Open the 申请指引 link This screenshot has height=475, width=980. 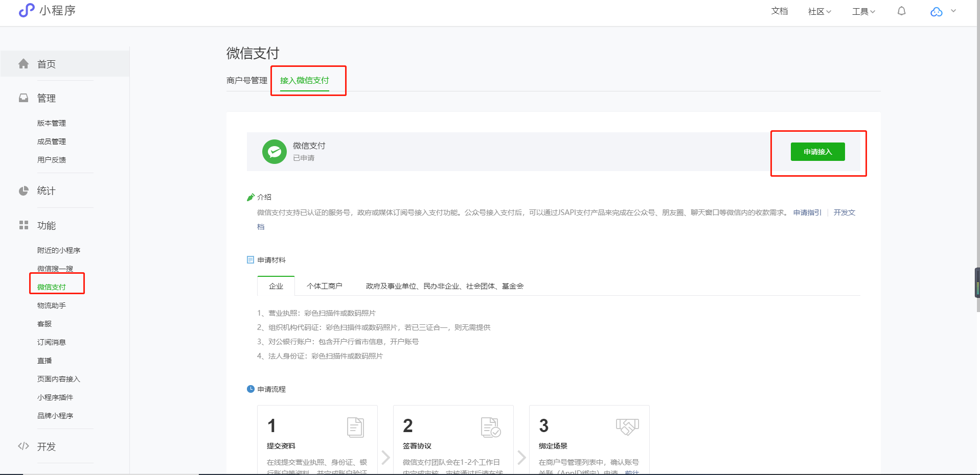point(807,212)
